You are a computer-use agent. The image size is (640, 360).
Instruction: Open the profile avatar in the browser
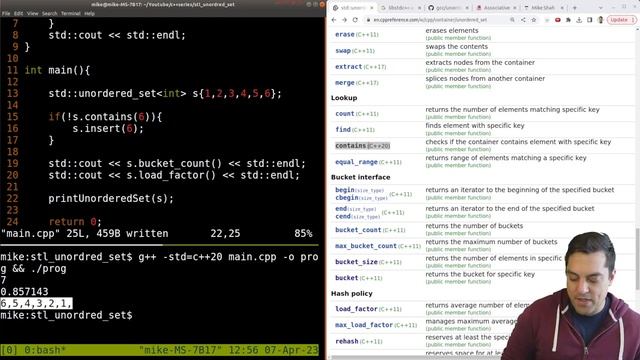tap(600, 20)
